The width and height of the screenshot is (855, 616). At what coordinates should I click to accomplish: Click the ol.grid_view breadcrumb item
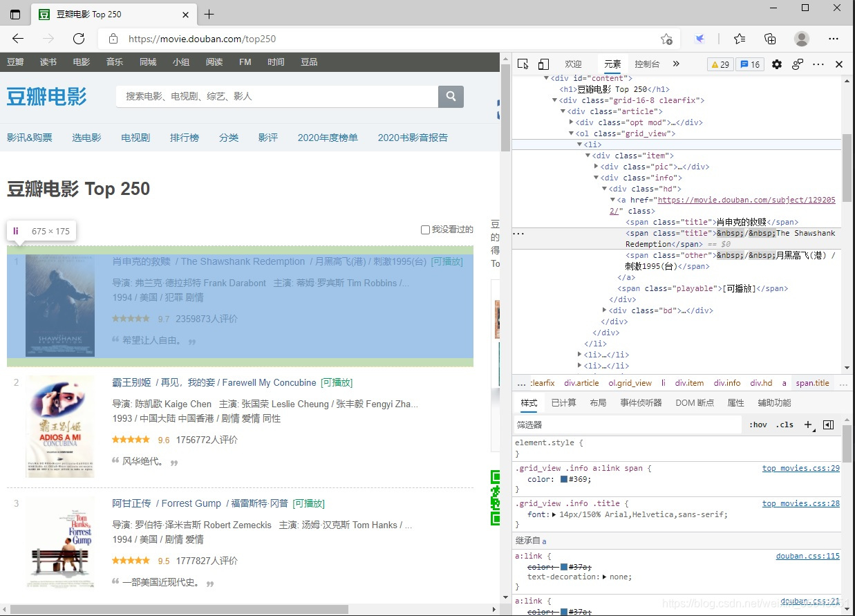pos(630,383)
